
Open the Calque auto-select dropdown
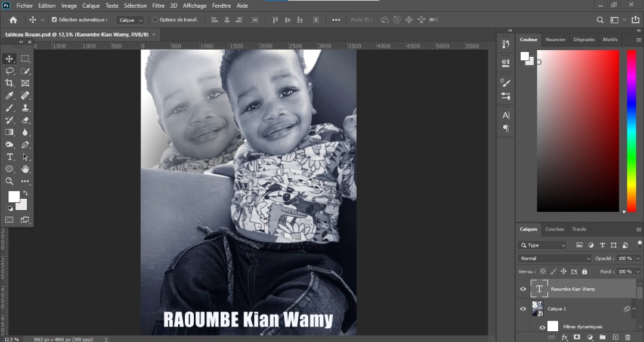click(x=129, y=20)
